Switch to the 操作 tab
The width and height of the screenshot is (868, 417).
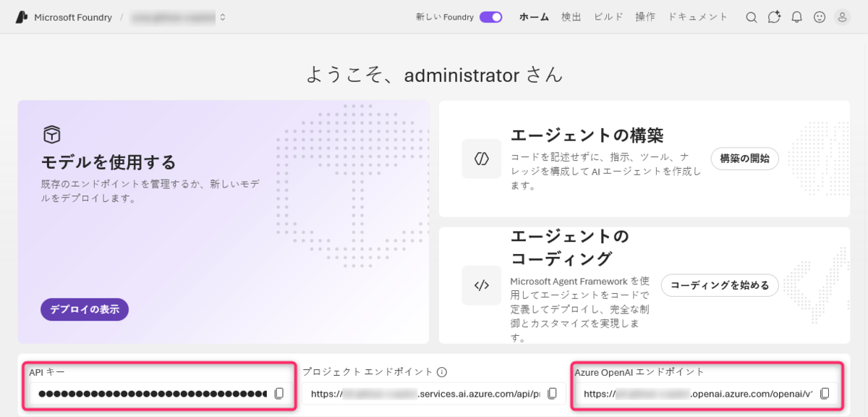645,17
